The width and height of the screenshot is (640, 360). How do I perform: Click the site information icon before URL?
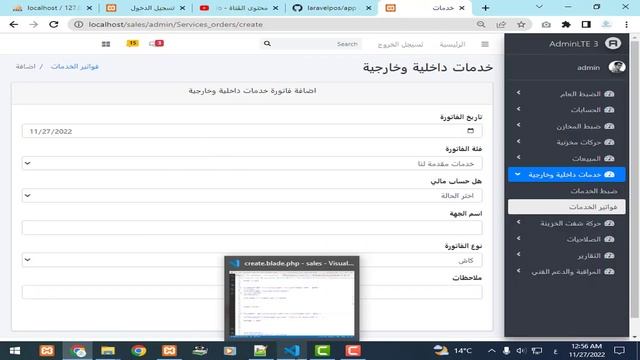(x=78, y=24)
